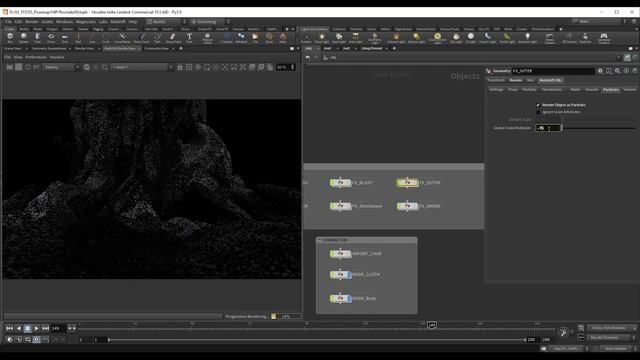Open the network path dropdown arrow
The height and width of the screenshot is (360, 640).
(x=618, y=58)
